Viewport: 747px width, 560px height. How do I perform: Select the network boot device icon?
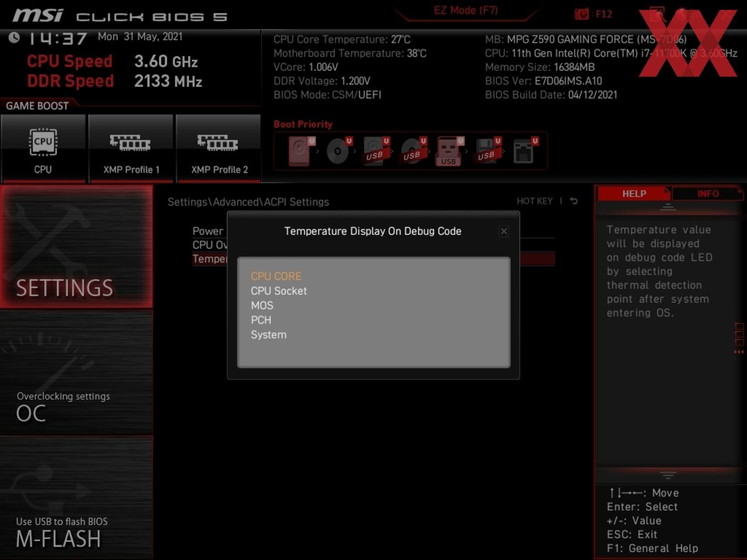(525, 151)
